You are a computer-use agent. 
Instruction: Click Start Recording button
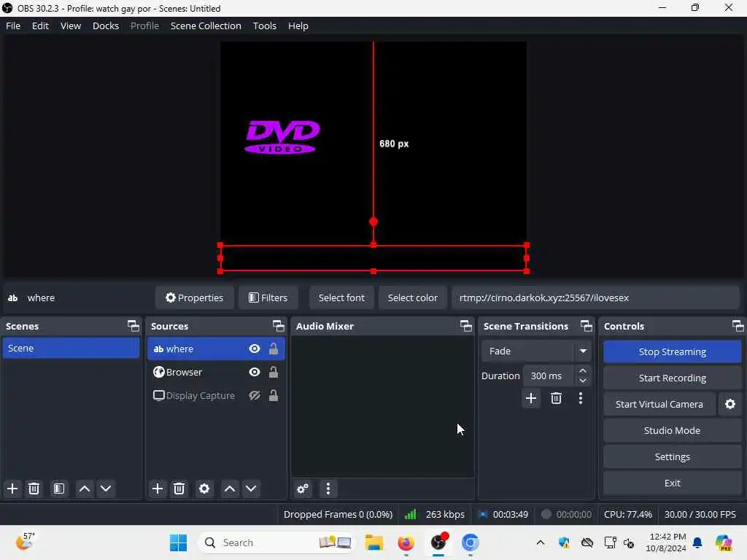click(x=672, y=378)
